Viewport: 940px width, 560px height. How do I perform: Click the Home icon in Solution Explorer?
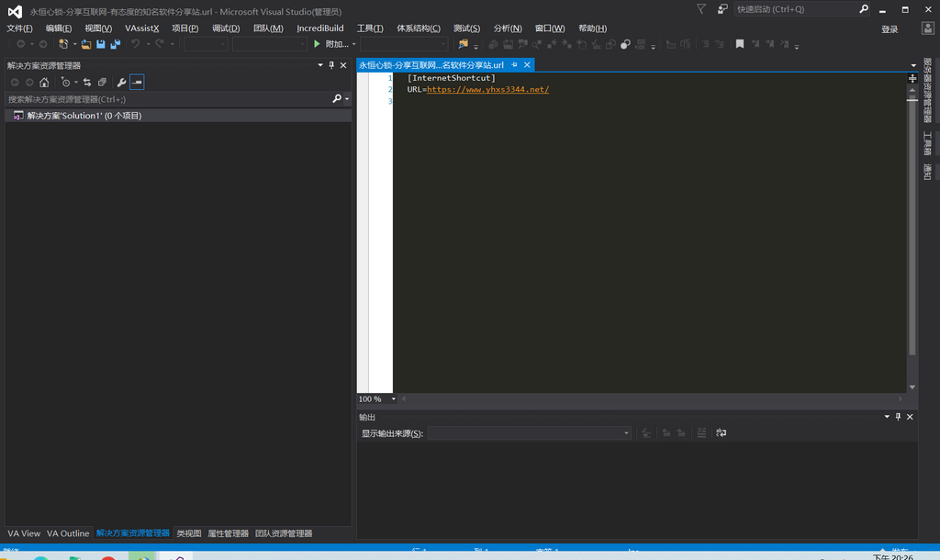coord(44,82)
